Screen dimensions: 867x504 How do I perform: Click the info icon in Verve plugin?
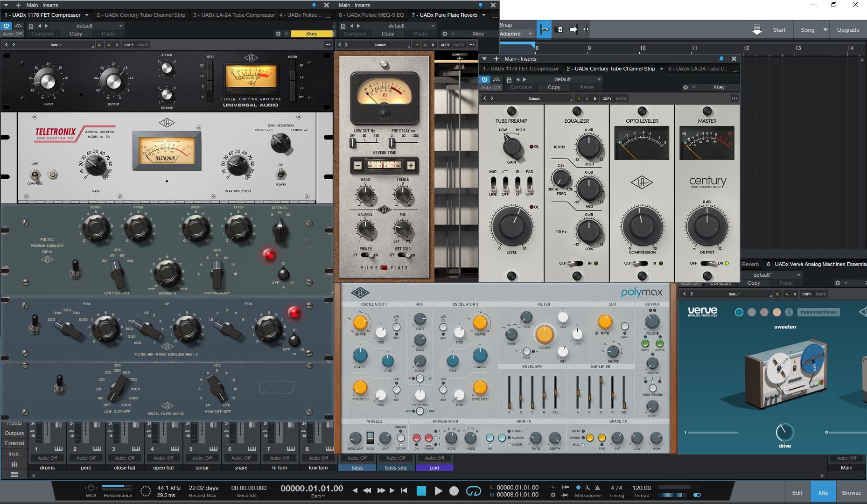tap(789, 312)
